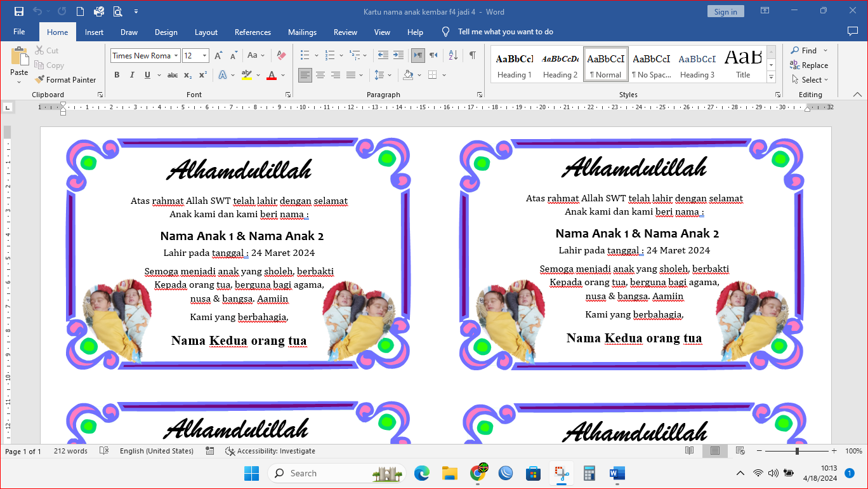Click the zoom slider handle
This screenshot has height=489, width=868.
tap(797, 451)
